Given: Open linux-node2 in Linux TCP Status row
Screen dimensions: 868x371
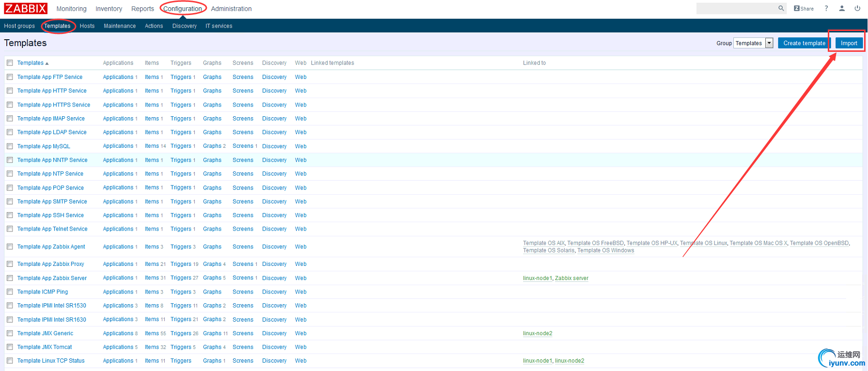Looking at the screenshot, I should 570,361.
